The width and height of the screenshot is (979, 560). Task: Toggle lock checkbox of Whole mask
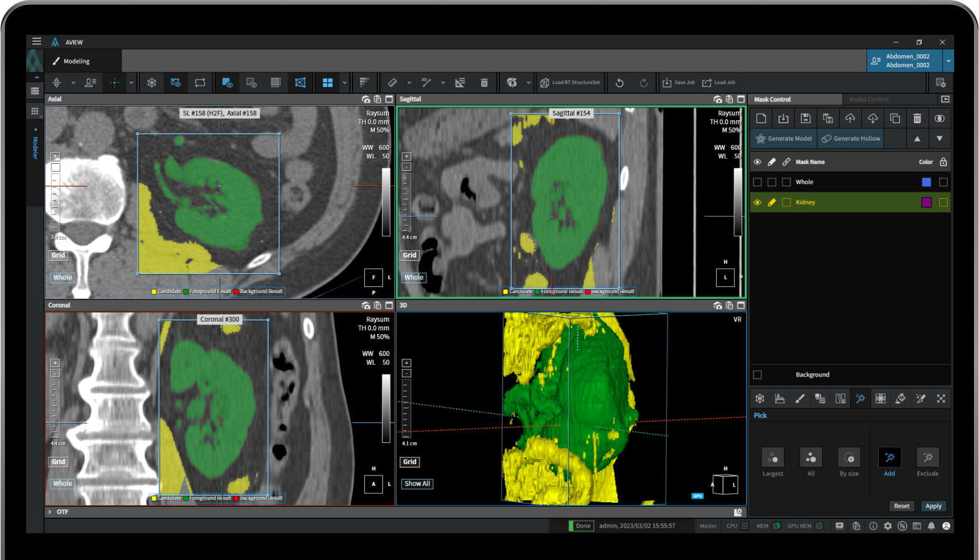coord(944,182)
